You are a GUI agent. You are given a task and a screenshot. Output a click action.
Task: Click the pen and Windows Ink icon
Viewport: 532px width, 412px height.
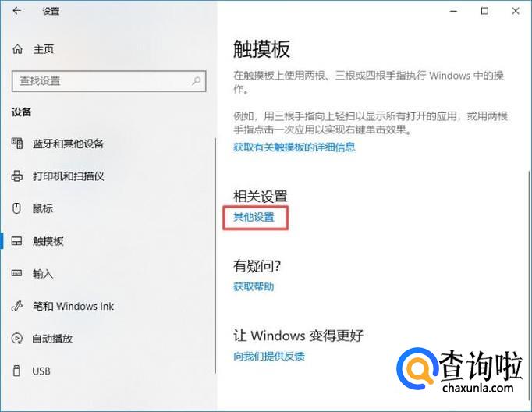(x=17, y=306)
